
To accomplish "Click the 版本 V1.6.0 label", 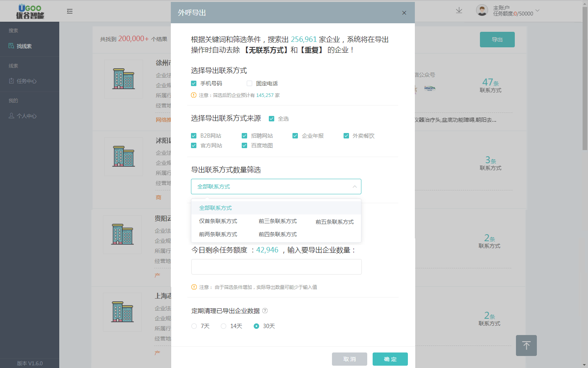I will (x=30, y=363).
